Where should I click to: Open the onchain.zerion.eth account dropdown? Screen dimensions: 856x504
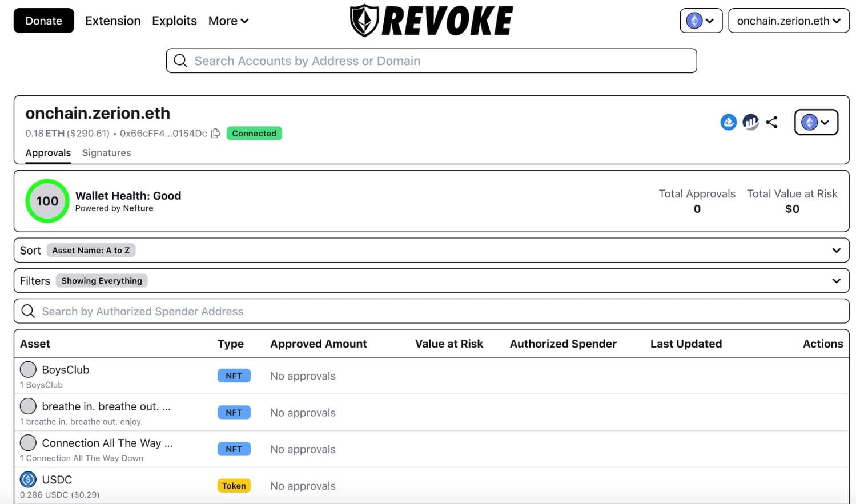pyautogui.click(x=789, y=21)
